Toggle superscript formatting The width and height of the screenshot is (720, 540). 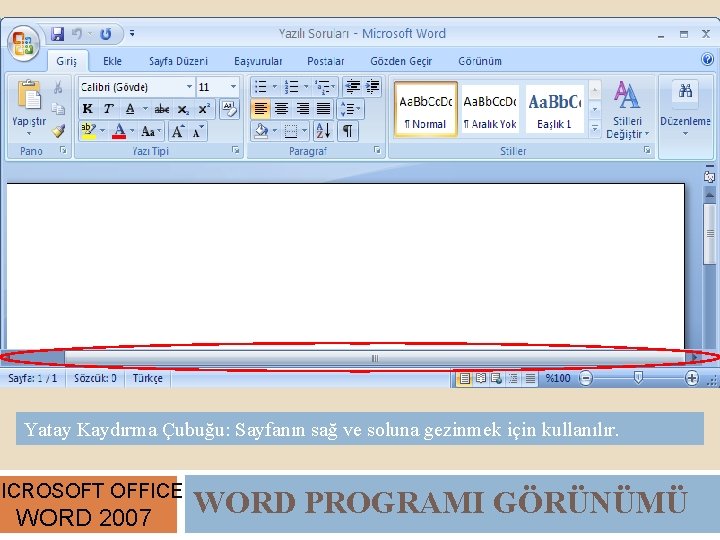(203, 109)
